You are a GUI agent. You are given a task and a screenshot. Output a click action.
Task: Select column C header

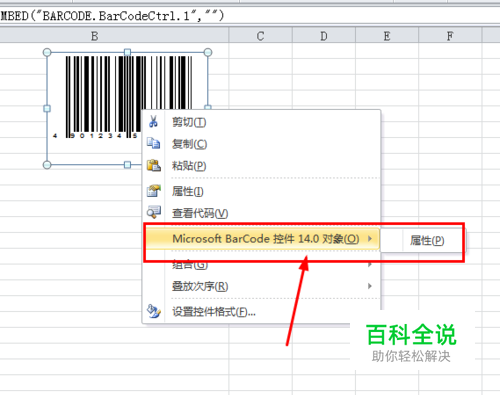tap(261, 36)
